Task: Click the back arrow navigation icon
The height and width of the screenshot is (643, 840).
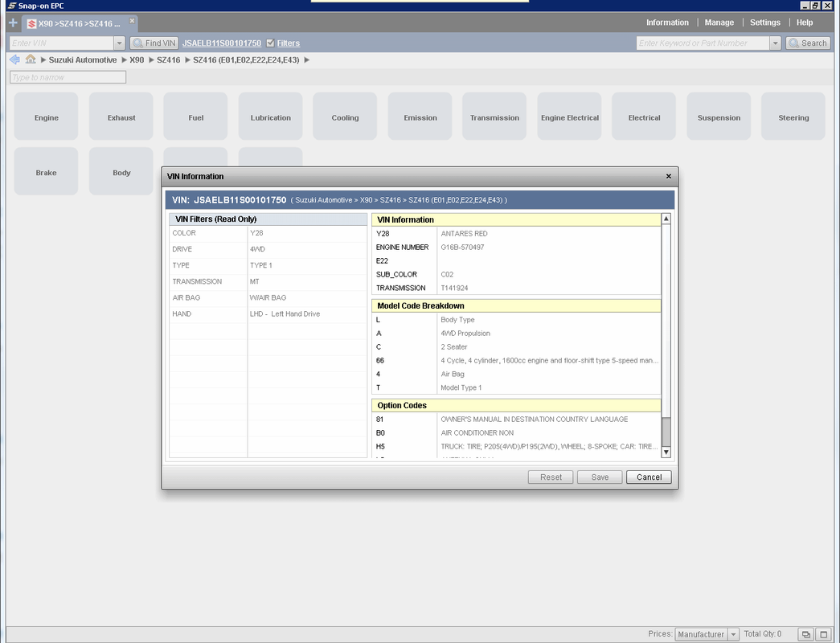Action: (15, 59)
